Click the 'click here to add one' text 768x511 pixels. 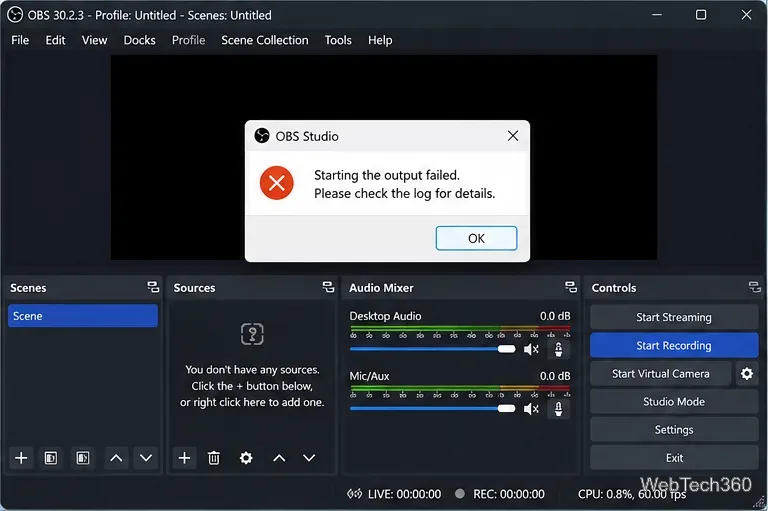[x=272, y=402]
